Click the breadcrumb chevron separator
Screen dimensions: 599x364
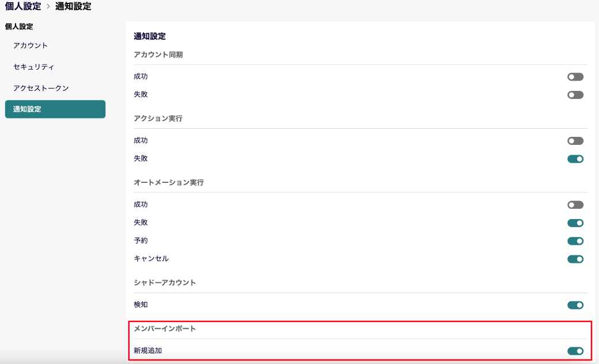(x=48, y=7)
